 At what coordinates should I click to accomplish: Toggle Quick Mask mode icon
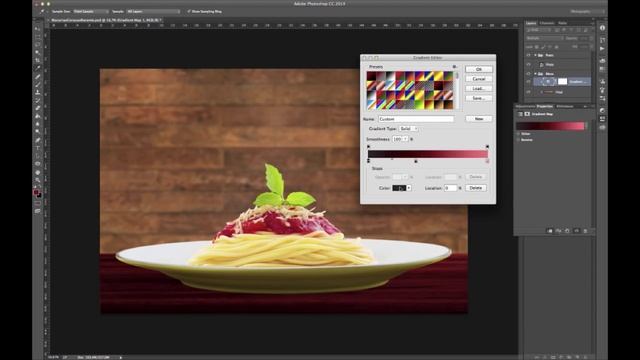coord(38,203)
